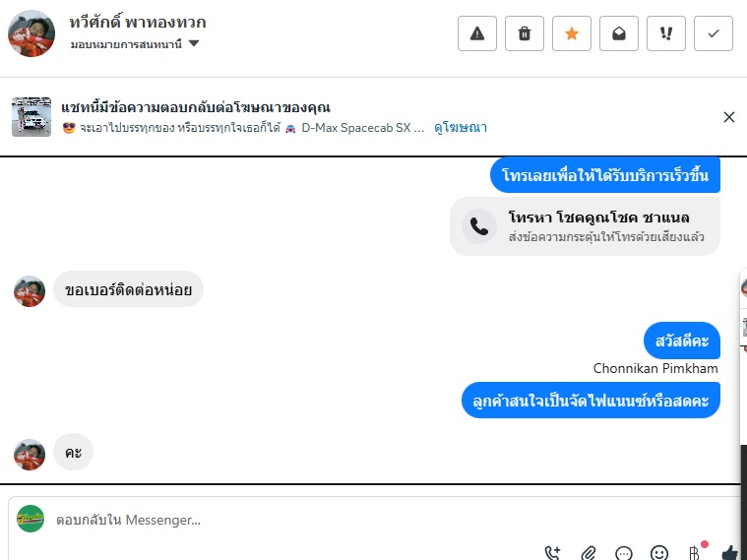Viewport: 747px width, 560px height.
Task: Click the baht payment icon
Action: click(695, 553)
